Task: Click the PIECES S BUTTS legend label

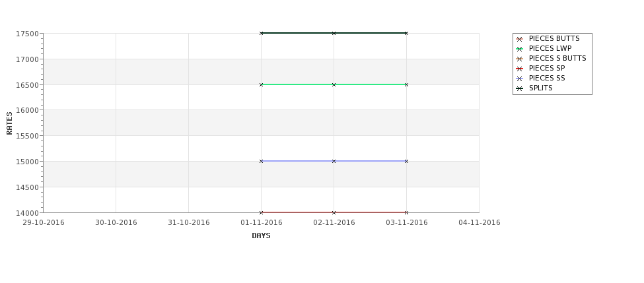Action: 557,58
